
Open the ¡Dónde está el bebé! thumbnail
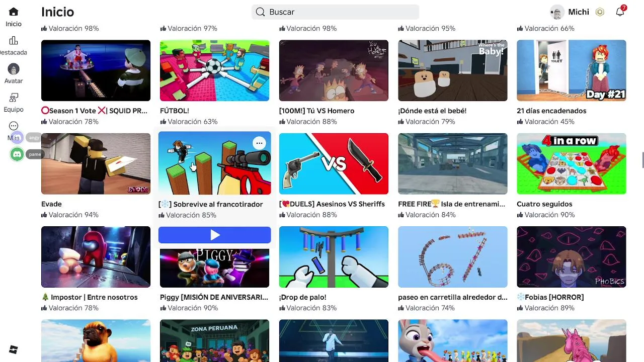click(x=452, y=70)
